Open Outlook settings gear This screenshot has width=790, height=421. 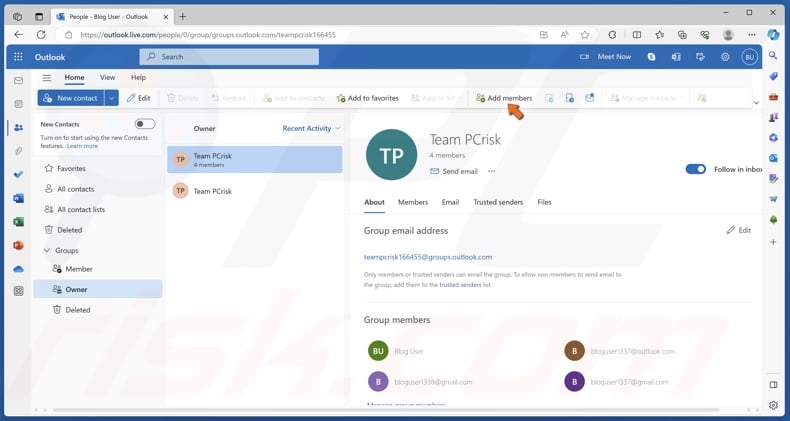(725, 57)
